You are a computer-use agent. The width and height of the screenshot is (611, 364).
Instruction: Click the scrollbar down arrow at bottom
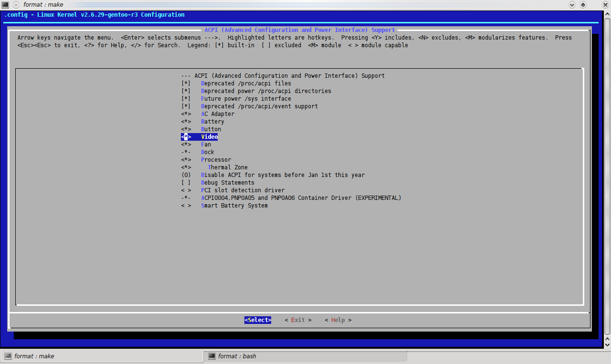(607, 344)
